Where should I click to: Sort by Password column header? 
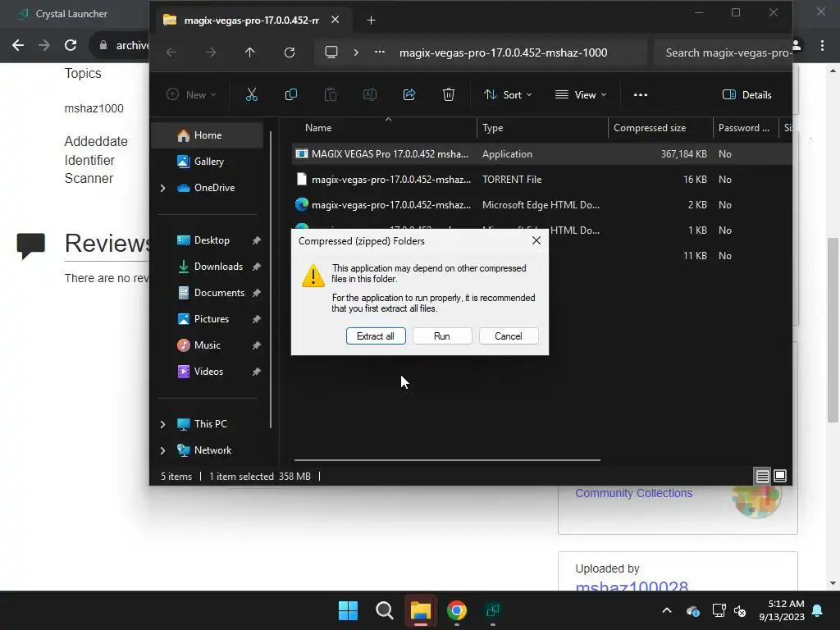click(745, 128)
